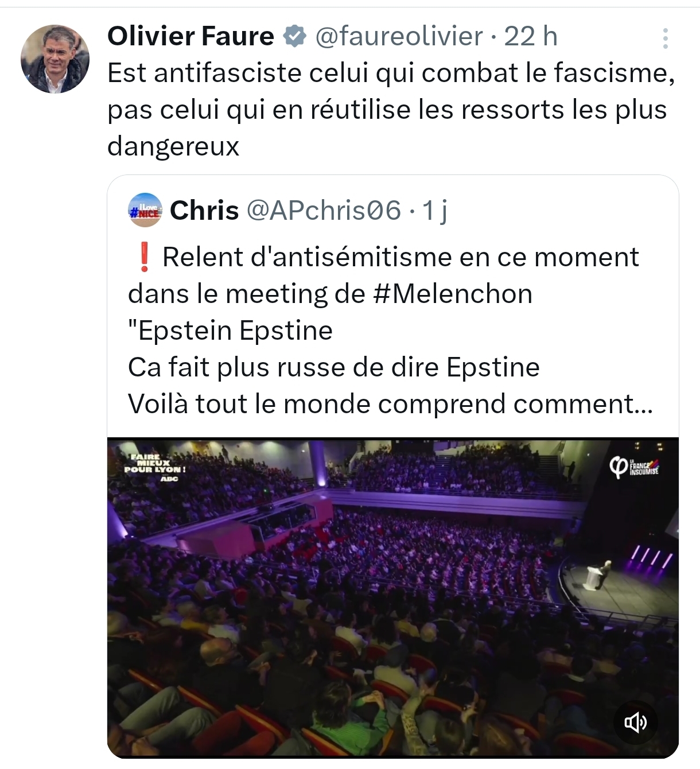The height and width of the screenshot is (769, 700).
Task: Click the "Ca fait plus russe" quoted line
Action: pyautogui.click(x=333, y=368)
